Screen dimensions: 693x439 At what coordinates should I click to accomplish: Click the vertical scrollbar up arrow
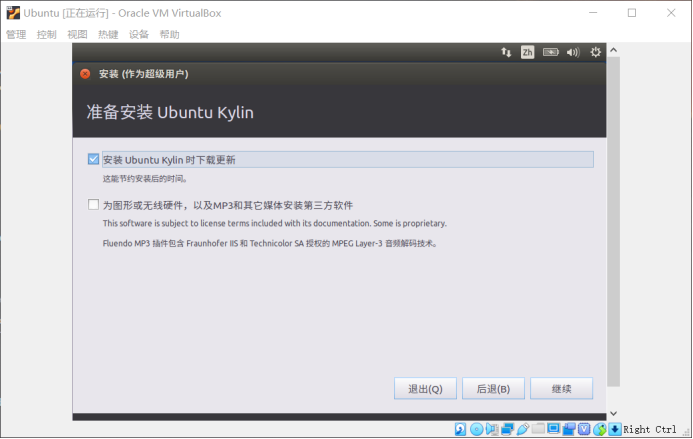pos(613,50)
